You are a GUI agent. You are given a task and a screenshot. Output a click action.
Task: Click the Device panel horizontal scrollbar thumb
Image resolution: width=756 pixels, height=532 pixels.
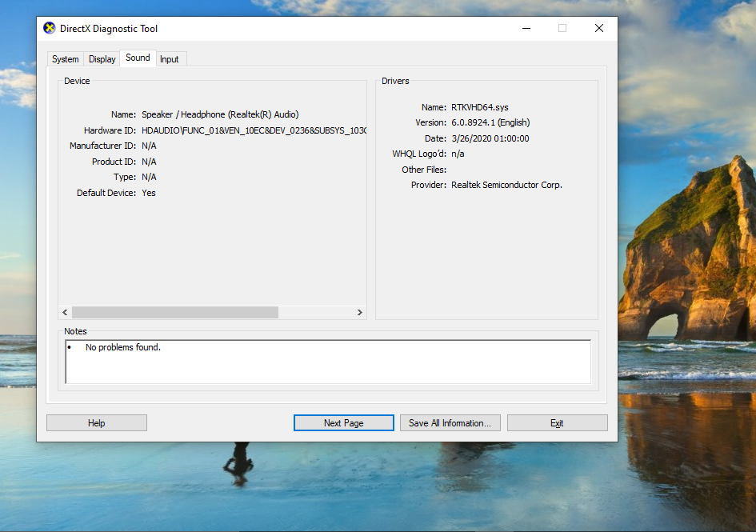click(x=175, y=313)
